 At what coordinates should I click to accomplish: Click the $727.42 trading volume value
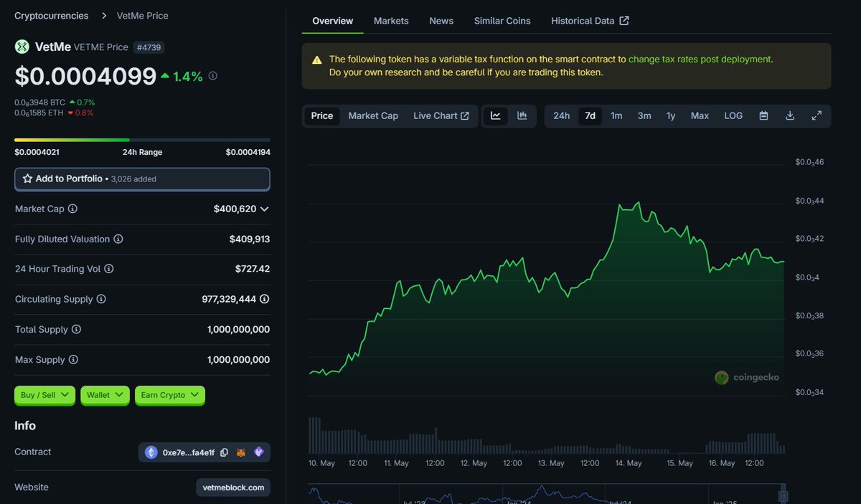253,269
